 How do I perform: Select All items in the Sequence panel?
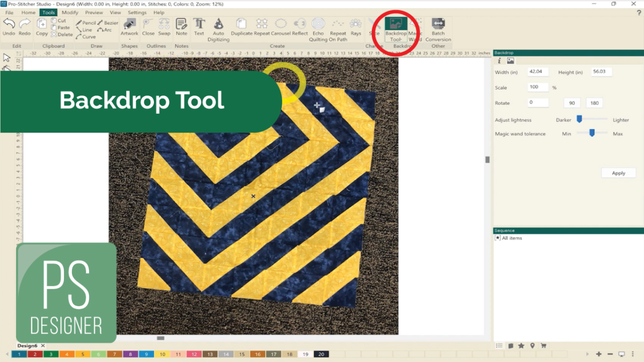click(x=513, y=238)
